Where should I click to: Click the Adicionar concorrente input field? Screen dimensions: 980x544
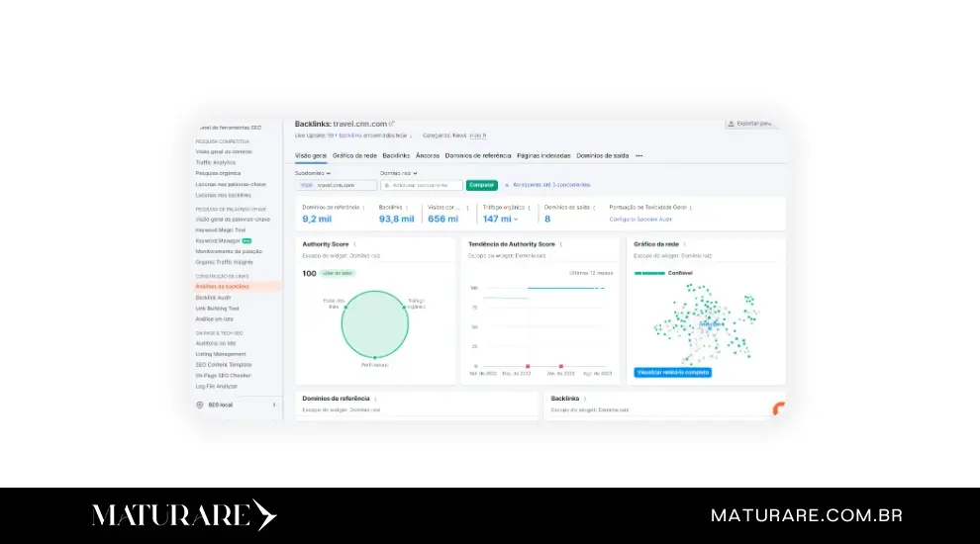click(x=422, y=185)
